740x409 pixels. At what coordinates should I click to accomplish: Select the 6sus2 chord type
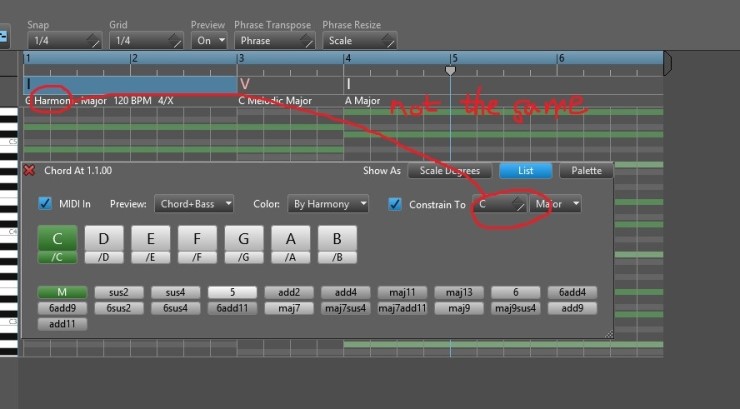click(119, 308)
